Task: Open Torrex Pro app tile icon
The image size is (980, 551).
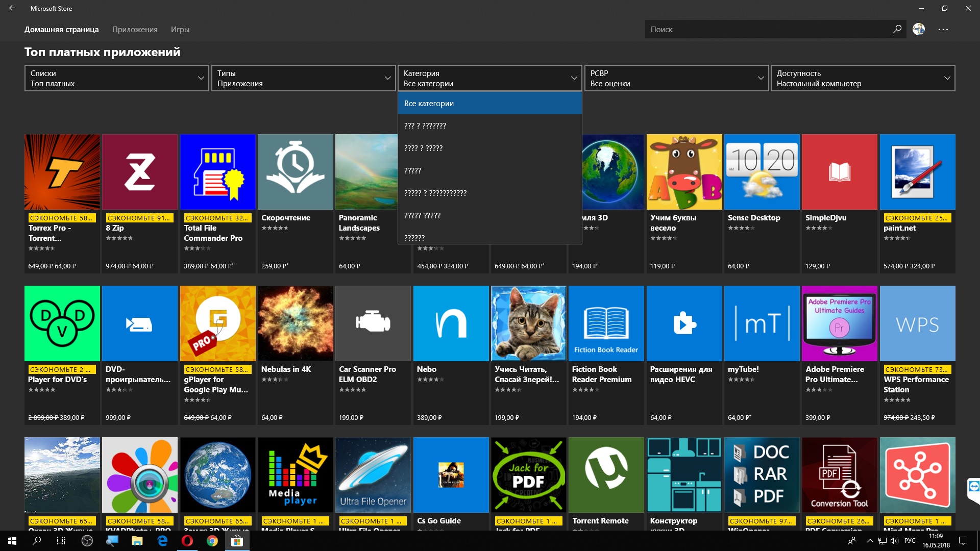Action: point(62,172)
